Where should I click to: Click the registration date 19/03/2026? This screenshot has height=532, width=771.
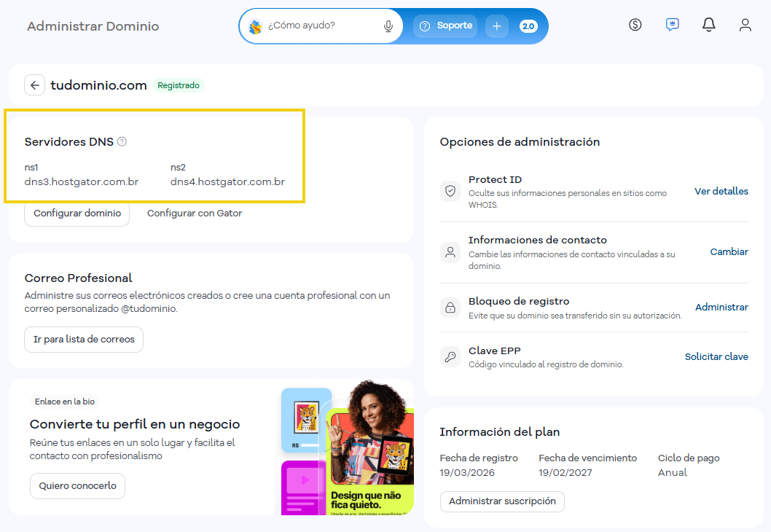[x=467, y=472]
